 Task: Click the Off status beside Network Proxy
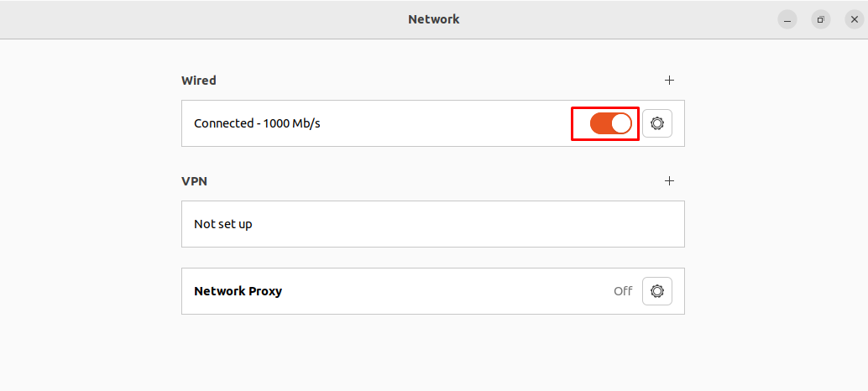pyautogui.click(x=623, y=291)
